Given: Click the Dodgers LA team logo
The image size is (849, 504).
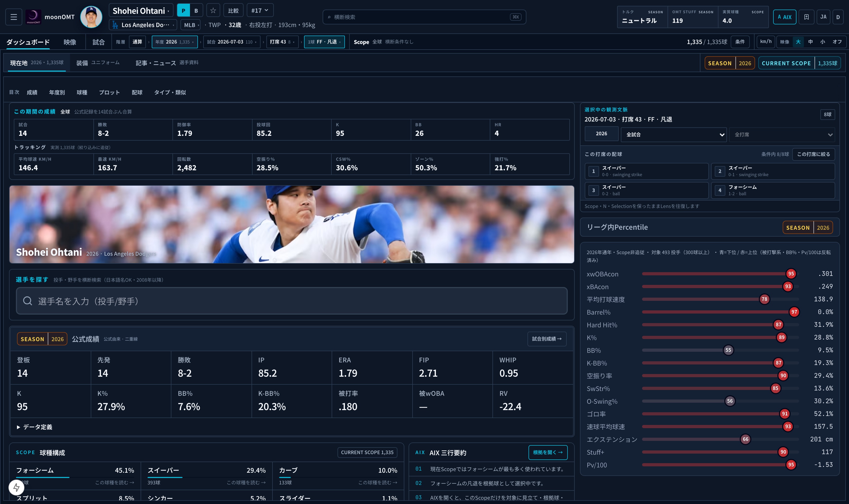Looking at the screenshot, I should (115, 25).
